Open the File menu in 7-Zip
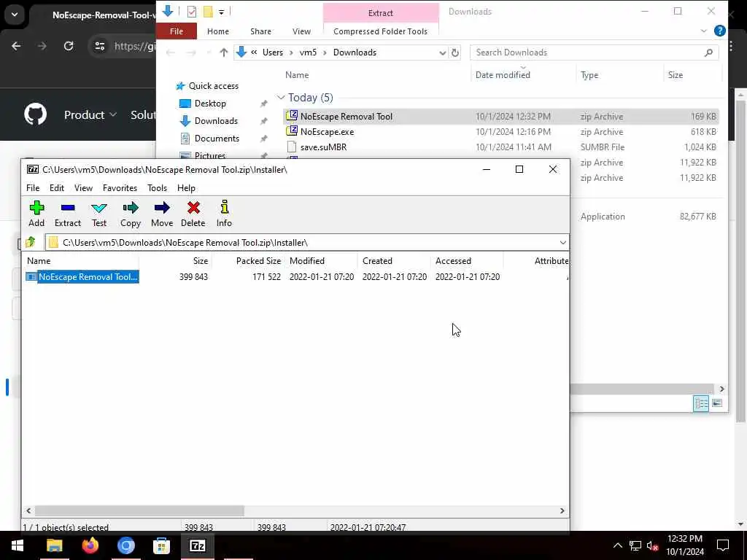This screenshot has height=560, width=747. point(33,188)
